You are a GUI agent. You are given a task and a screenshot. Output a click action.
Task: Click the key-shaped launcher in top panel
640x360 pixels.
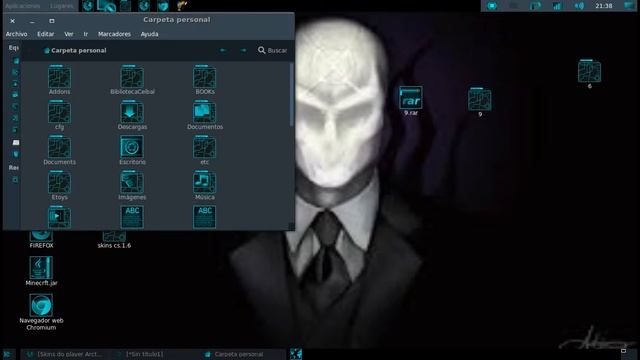click(182, 6)
